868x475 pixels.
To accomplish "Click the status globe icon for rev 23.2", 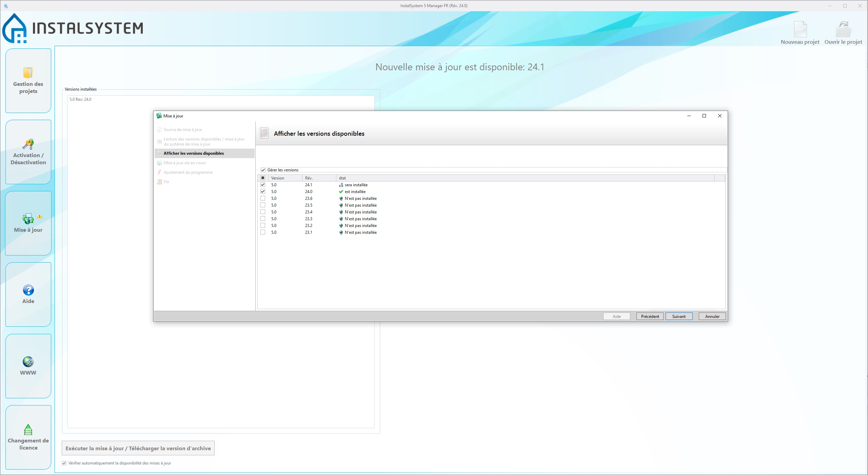I will point(341,226).
